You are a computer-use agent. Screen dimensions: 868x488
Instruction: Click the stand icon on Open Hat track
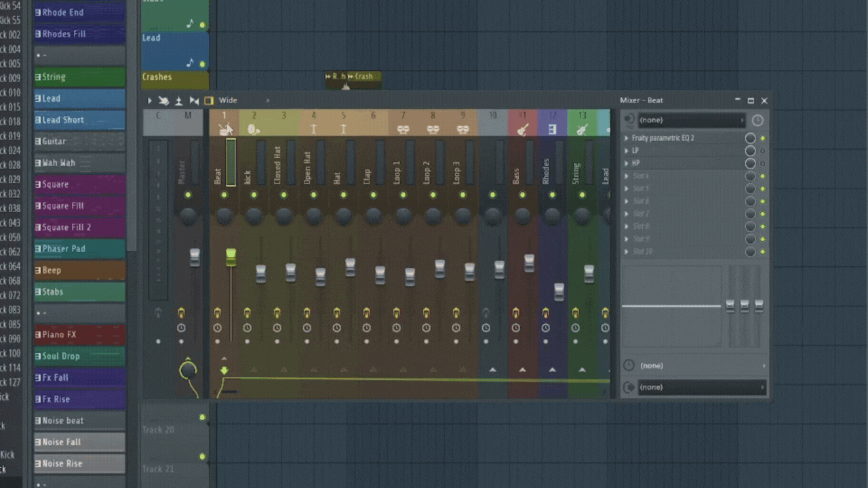(x=313, y=129)
